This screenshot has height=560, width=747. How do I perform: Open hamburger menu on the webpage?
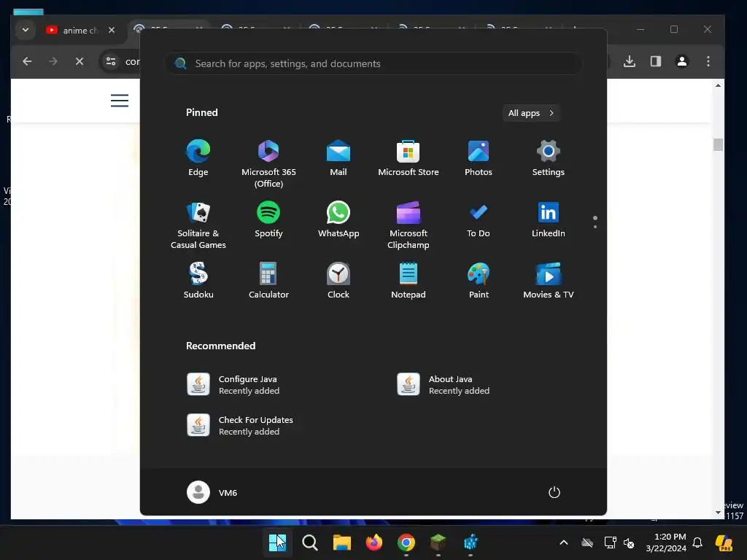click(x=120, y=101)
